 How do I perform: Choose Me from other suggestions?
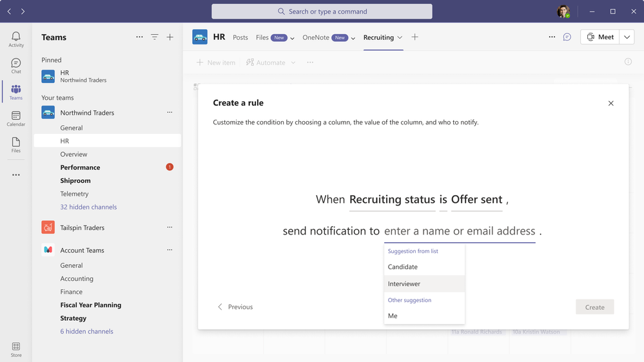(424, 316)
